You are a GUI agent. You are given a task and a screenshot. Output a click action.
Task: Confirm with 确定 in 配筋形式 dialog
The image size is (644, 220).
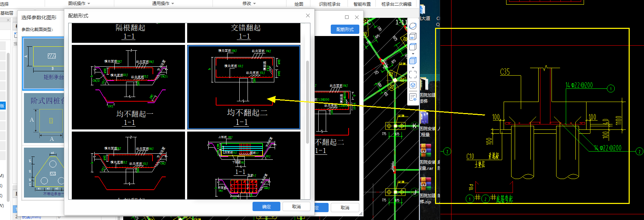[266, 207]
